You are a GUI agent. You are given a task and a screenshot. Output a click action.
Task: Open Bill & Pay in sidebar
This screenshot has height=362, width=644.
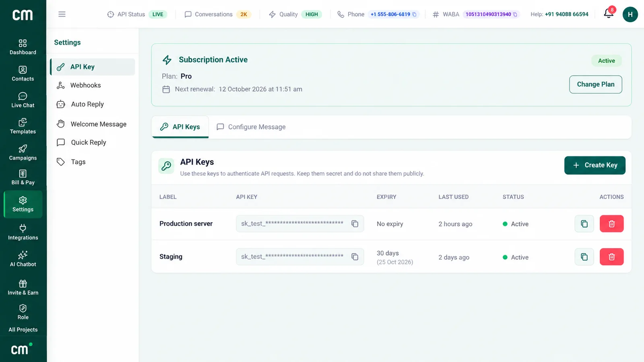pyautogui.click(x=23, y=177)
